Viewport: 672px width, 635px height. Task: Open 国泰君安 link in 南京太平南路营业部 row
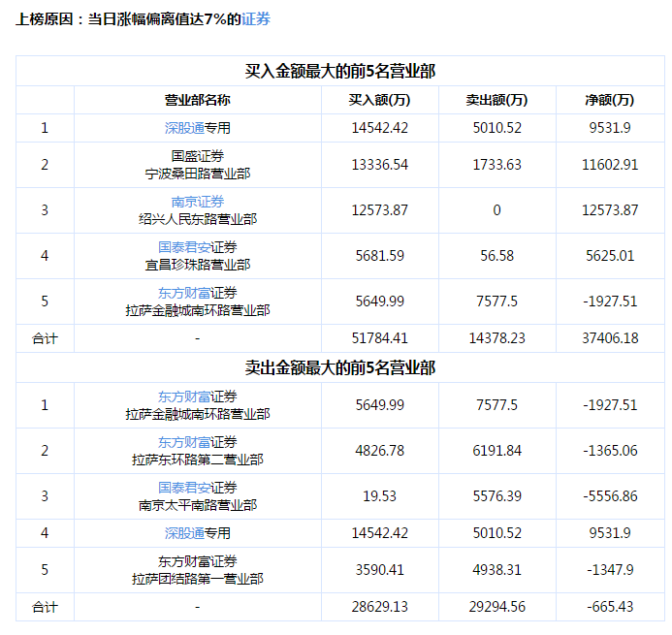pos(184,488)
